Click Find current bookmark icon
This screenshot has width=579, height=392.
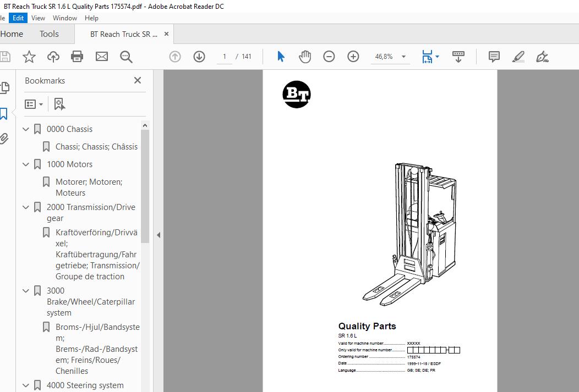(x=59, y=104)
